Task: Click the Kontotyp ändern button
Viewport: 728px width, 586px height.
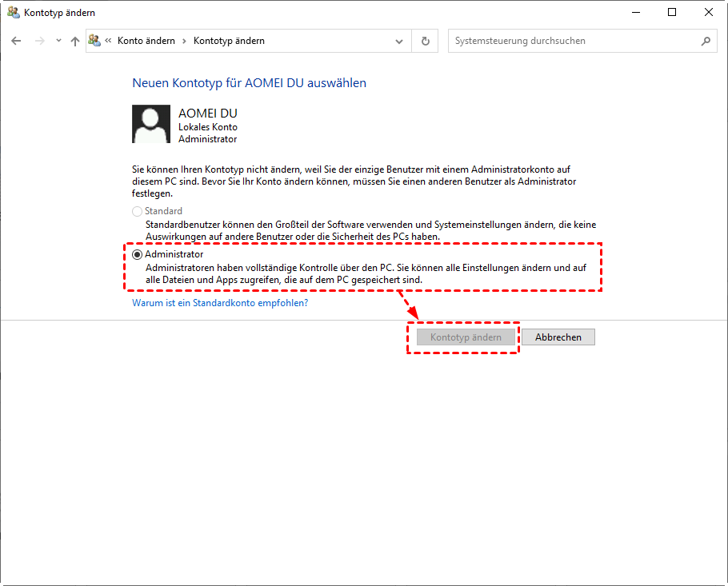Action: click(466, 337)
